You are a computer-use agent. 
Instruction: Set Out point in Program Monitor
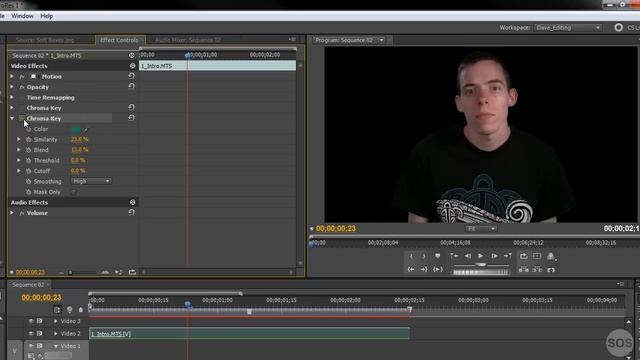point(424,256)
